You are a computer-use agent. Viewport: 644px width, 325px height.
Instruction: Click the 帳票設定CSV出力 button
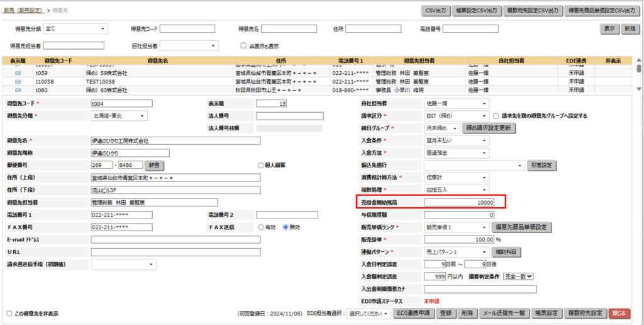tap(477, 11)
